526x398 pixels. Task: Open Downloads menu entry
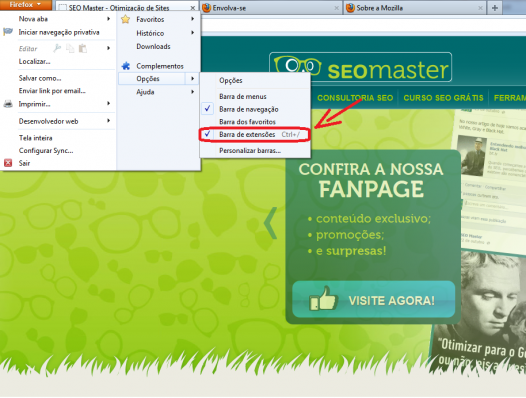point(153,46)
